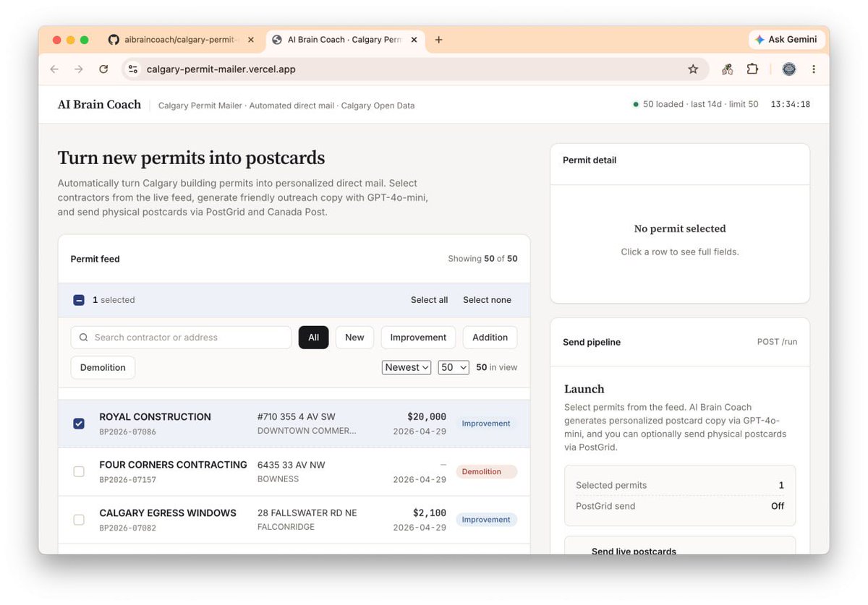Focus the Search contractor or address field

coord(181,338)
